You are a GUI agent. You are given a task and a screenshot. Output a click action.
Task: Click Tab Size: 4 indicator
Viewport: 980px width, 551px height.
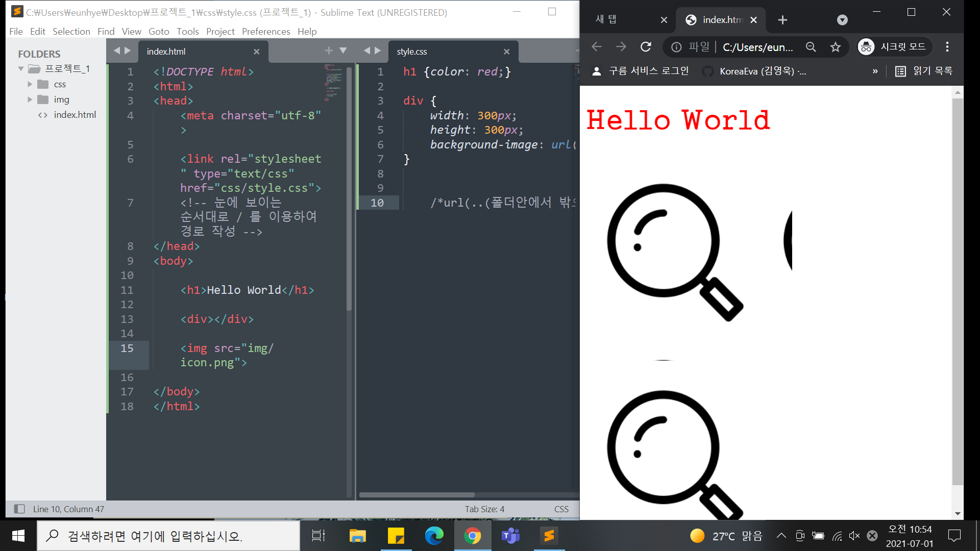point(484,509)
